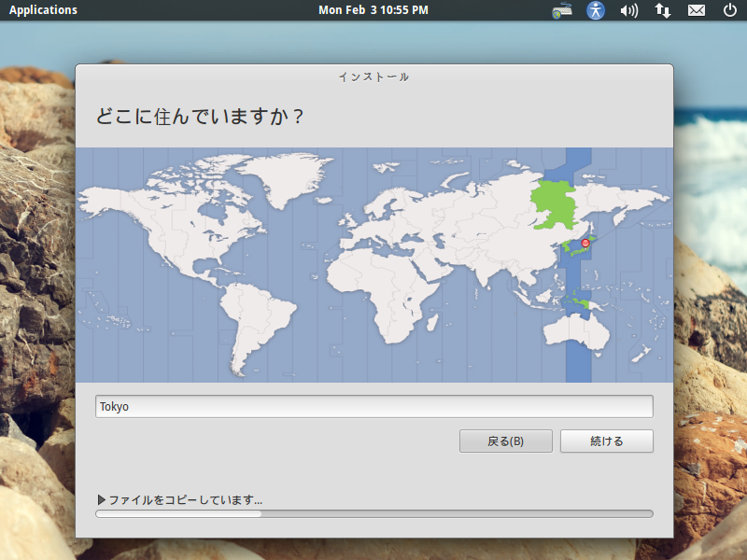
Task: Click the 戻る(B) back button
Action: point(506,441)
